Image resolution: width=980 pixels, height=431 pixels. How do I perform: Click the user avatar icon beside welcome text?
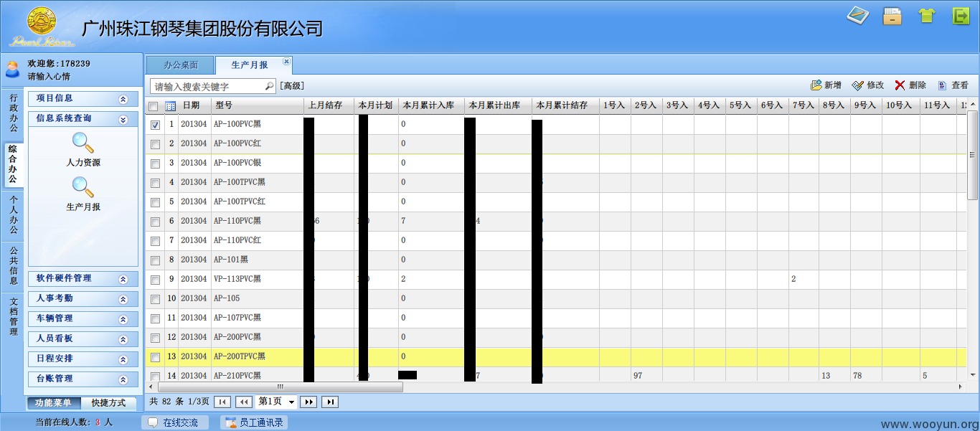pyautogui.click(x=12, y=69)
